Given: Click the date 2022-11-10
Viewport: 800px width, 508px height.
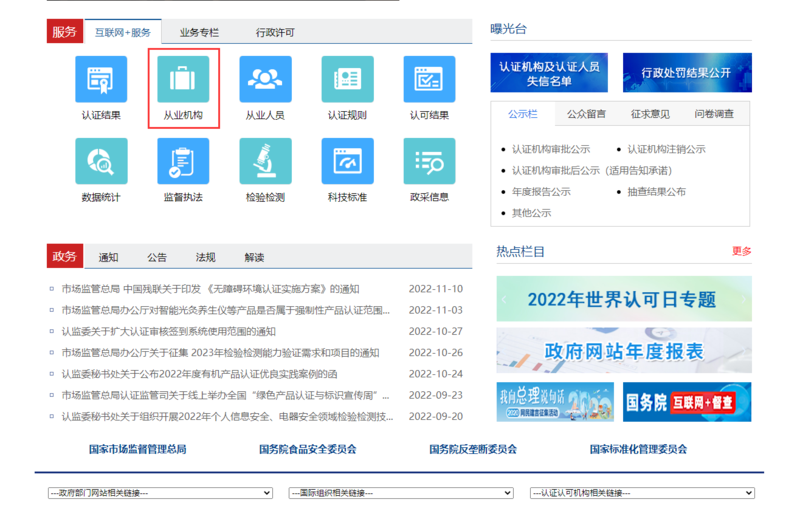Looking at the screenshot, I should click(x=436, y=289).
